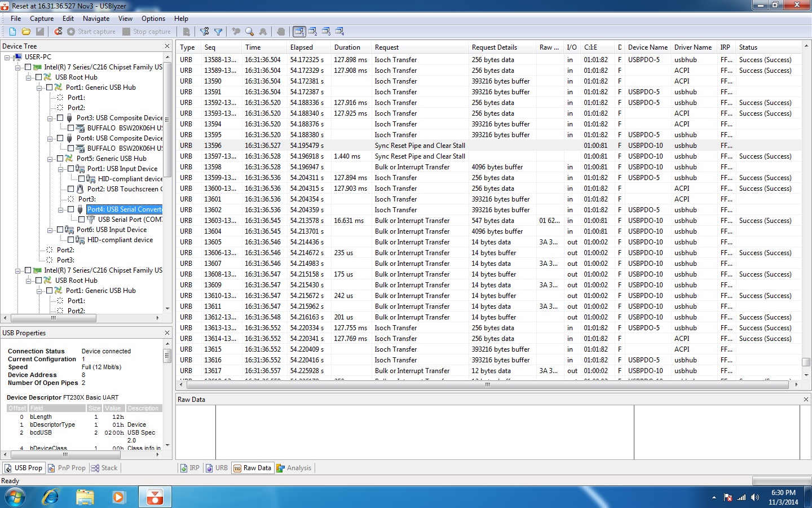Collapse the USER-PC tree node
Viewport: 812px width, 508px height.
pos(7,57)
